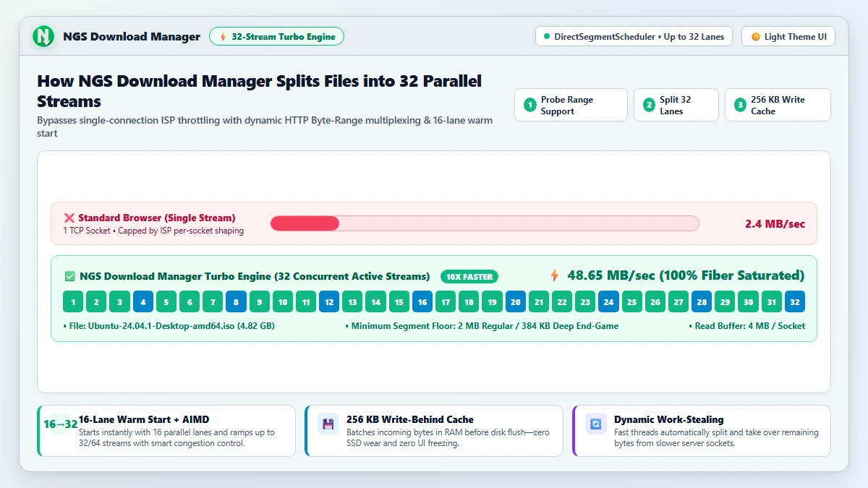
Task: Select blue stream lane 20
Action: [516, 301]
